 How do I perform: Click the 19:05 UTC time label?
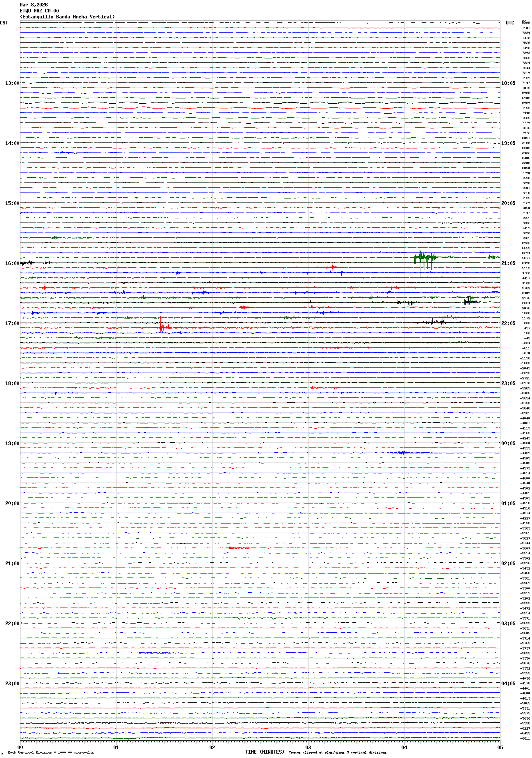(x=508, y=143)
